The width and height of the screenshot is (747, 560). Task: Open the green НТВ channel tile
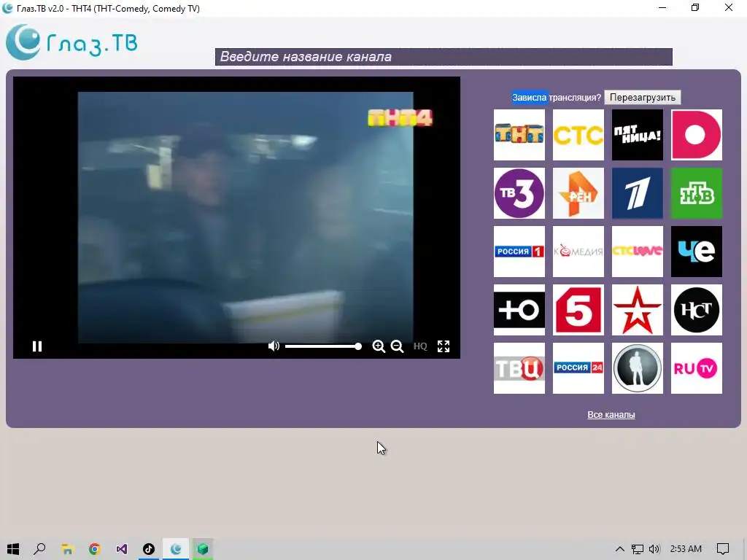(696, 192)
